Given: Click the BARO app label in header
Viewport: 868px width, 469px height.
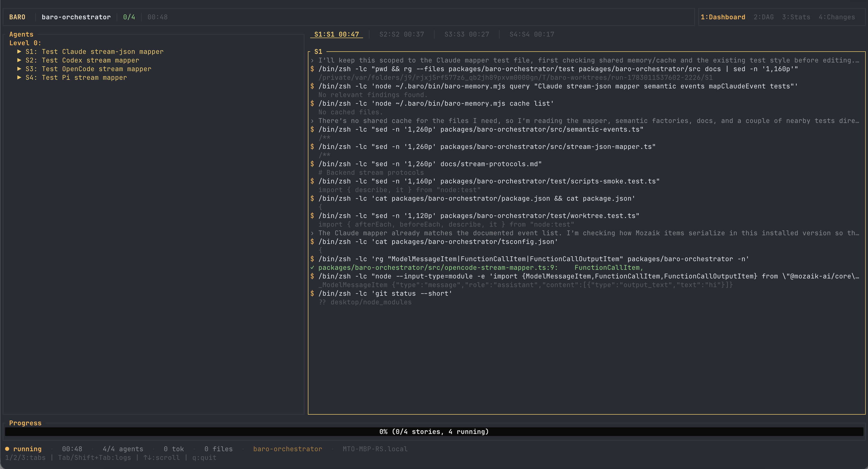Looking at the screenshot, I should (x=17, y=17).
